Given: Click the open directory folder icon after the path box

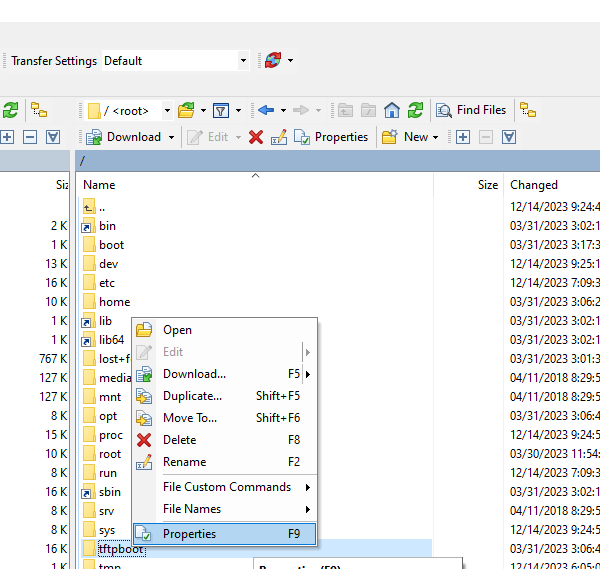Looking at the screenshot, I should point(185,110).
